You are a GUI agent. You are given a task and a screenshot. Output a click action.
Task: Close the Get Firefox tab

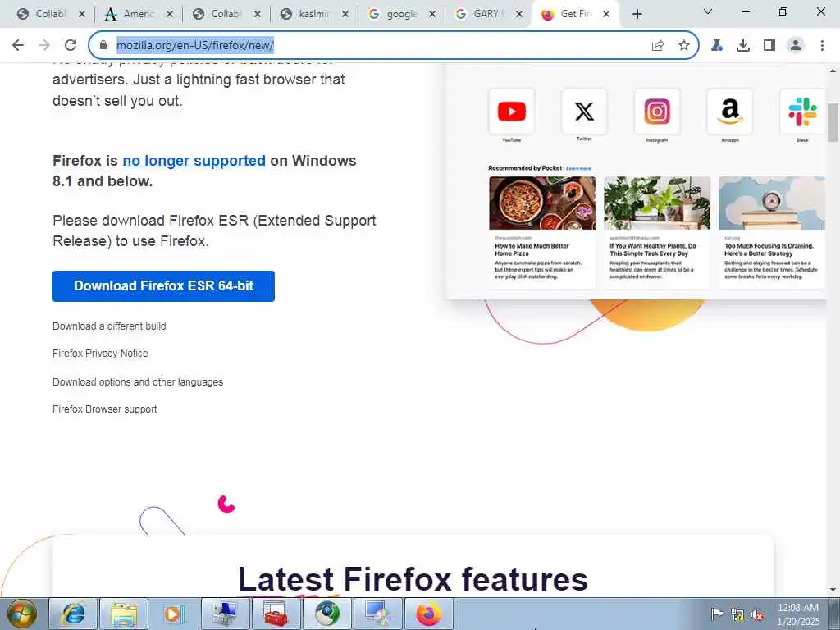(606, 14)
